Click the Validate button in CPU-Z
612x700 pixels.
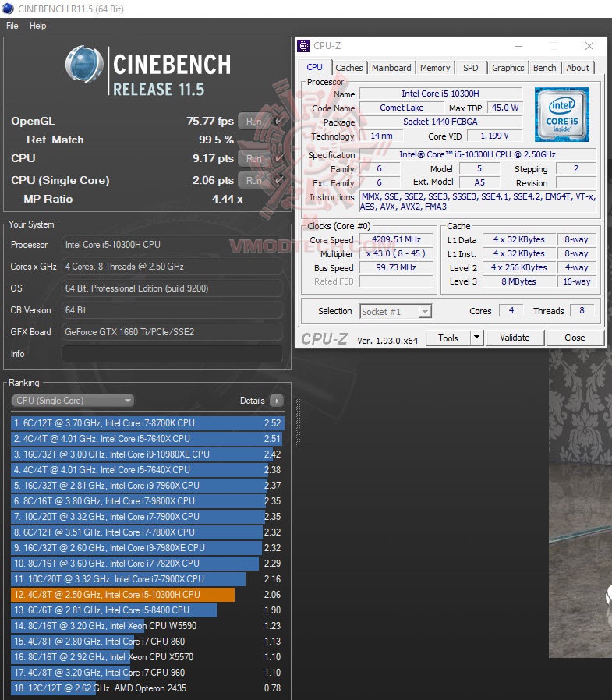tap(515, 338)
